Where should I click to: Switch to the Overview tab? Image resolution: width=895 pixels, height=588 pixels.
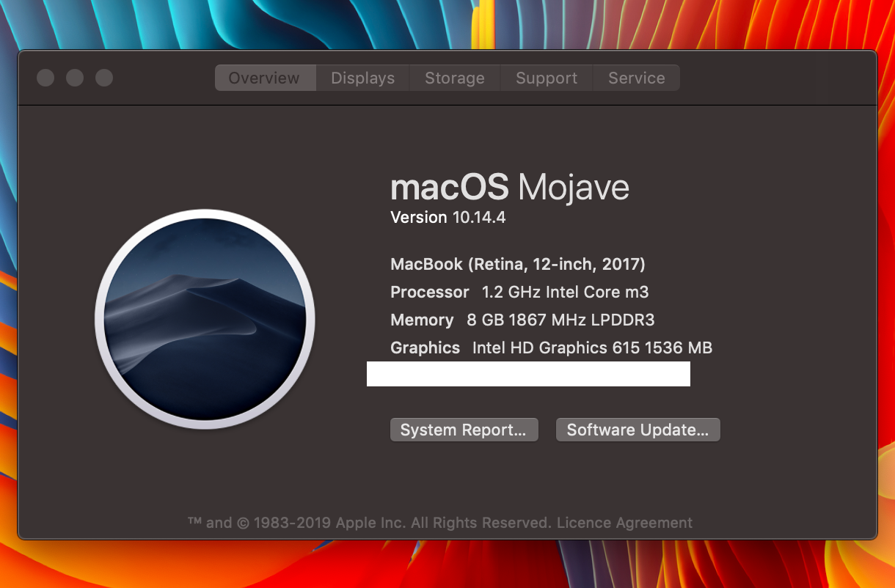click(x=265, y=78)
